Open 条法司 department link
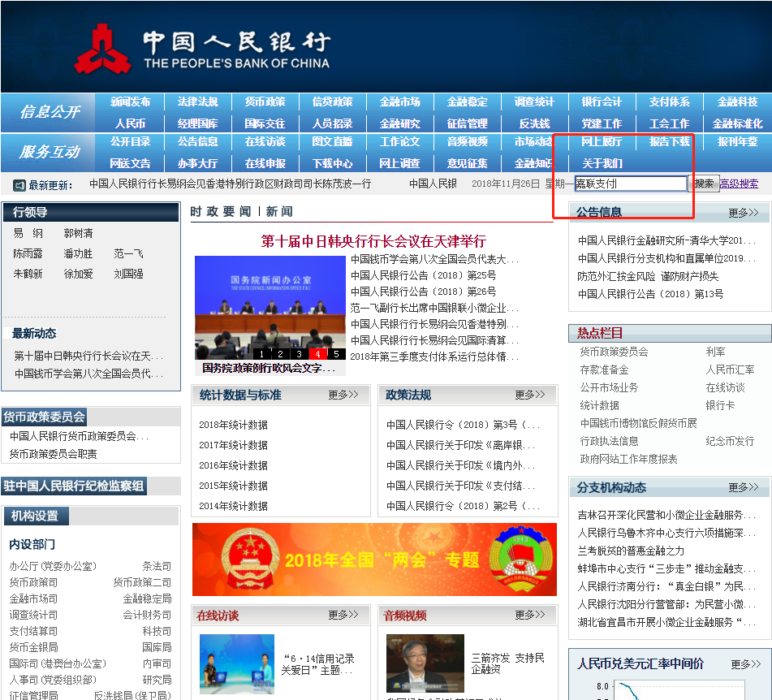Viewport: 772px width, 700px height. click(x=157, y=566)
